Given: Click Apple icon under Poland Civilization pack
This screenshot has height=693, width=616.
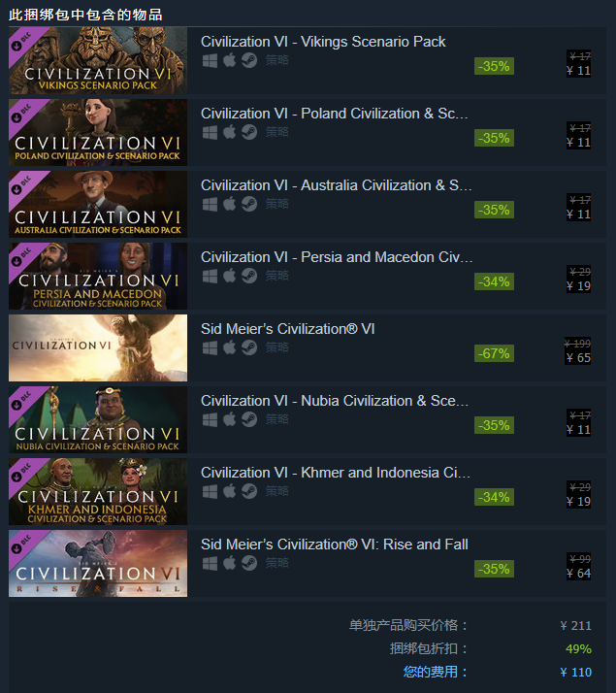Looking at the screenshot, I should pos(229,132).
